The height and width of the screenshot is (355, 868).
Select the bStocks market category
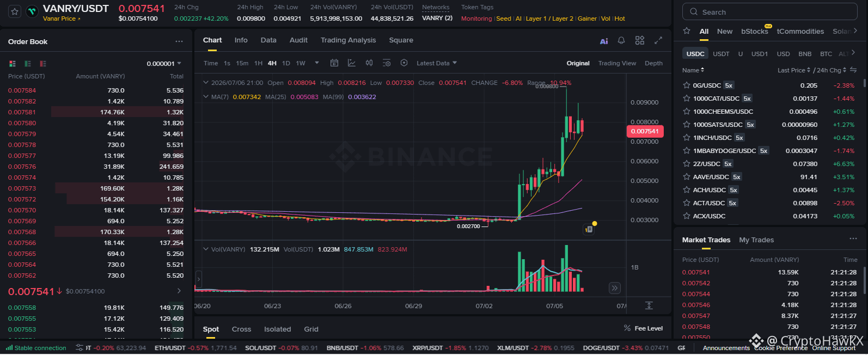[x=754, y=31]
